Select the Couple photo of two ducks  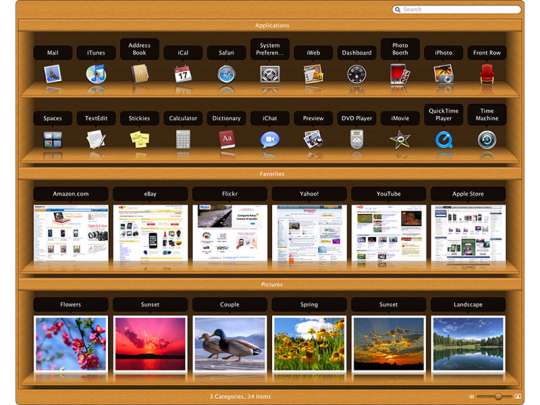pos(230,344)
